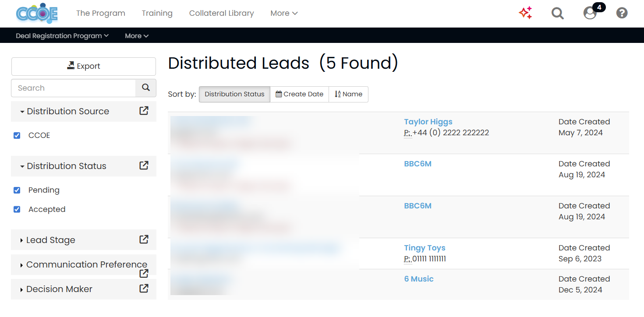
Task: Open the More dropdown in top navigation
Action: point(284,13)
